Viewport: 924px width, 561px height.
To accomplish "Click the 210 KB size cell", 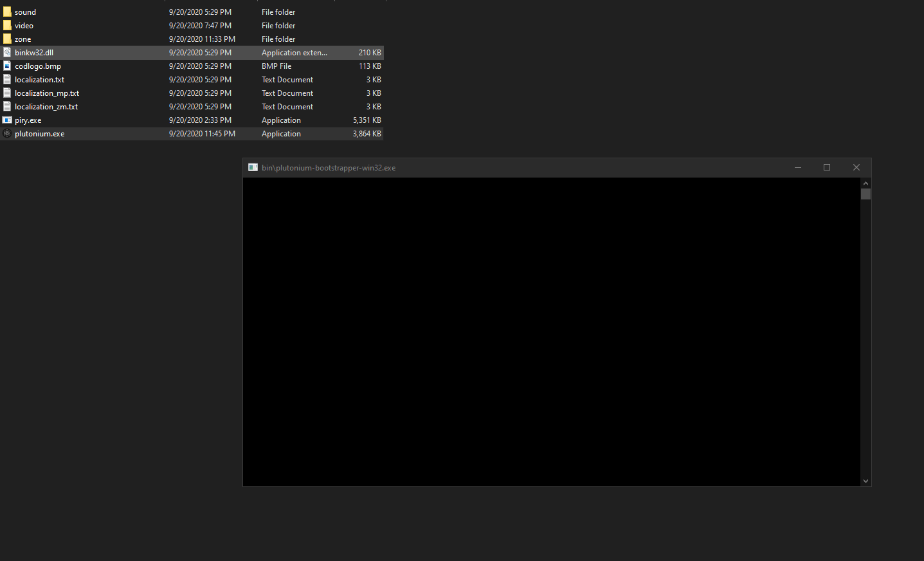I will click(x=370, y=53).
